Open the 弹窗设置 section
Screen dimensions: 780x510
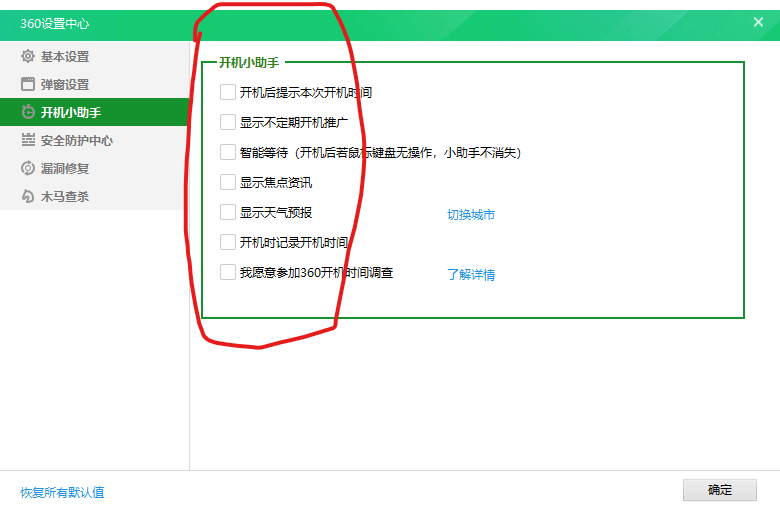click(x=95, y=84)
